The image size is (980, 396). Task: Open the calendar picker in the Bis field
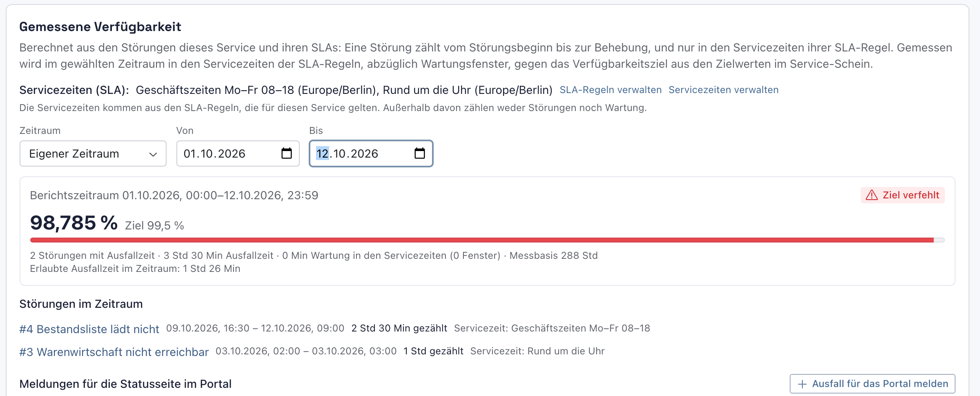coord(420,154)
